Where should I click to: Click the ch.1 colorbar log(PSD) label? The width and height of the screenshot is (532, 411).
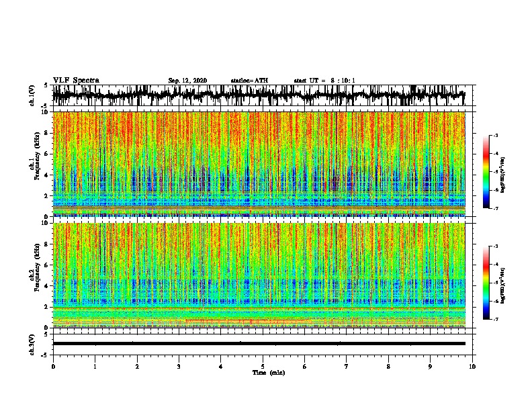(503, 175)
